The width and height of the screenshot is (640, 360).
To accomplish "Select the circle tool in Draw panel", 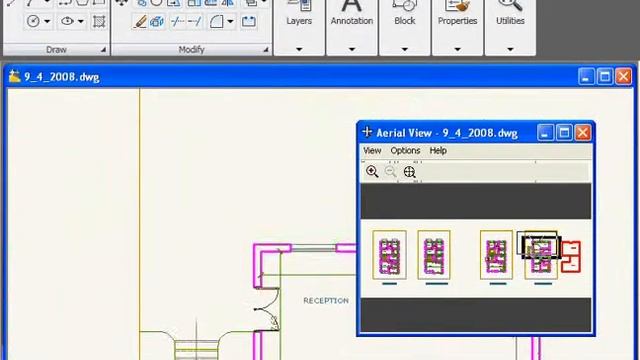I will click(33, 21).
